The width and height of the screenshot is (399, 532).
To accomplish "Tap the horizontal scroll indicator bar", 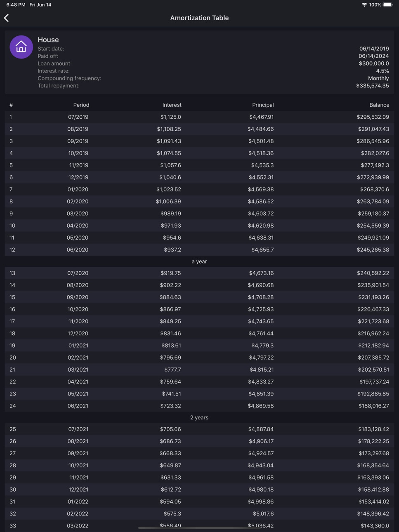I will pos(199,527).
